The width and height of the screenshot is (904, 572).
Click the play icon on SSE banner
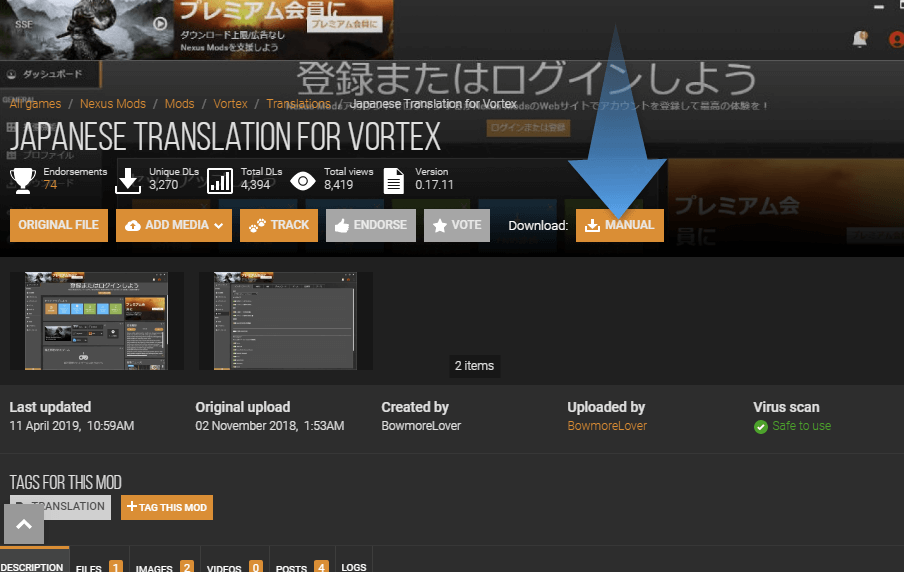160,24
